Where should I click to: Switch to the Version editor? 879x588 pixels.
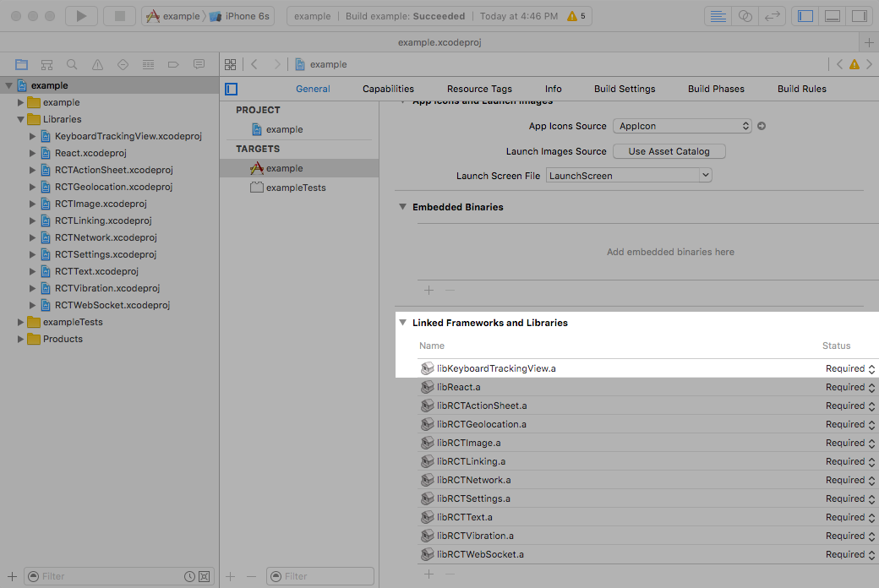pyautogui.click(x=772, y=16)
